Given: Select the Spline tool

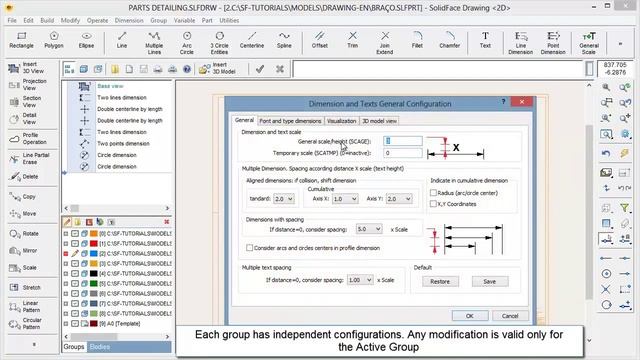Looking at the screenshot, I should point(284,40).
